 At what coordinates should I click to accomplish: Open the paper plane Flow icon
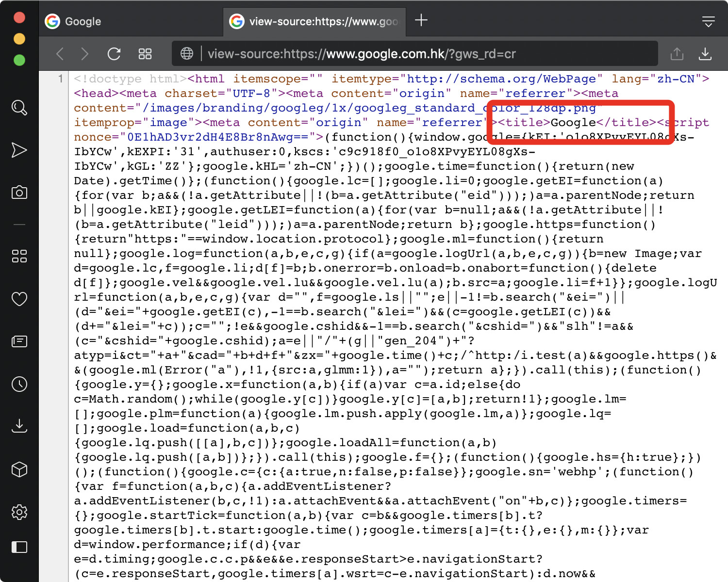coord(19,150)
